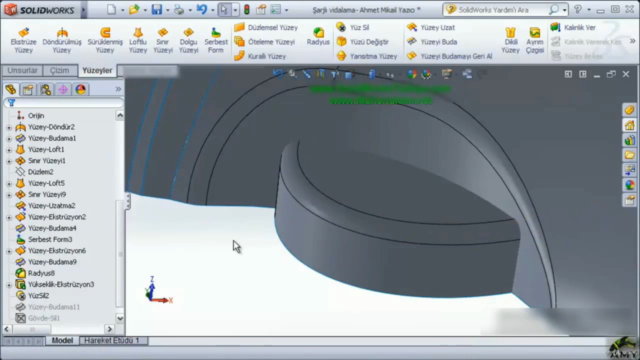Select Radyus8 in the feature tree
Image resolution: width=640 pixels, height=360 pixels.
[41, 273]
